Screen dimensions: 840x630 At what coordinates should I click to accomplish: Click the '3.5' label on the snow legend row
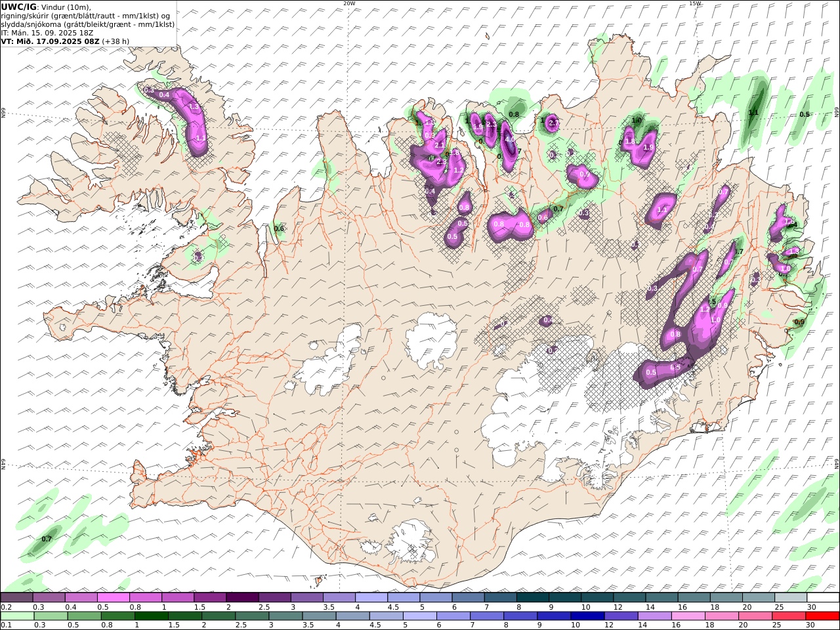click(329, 607)
